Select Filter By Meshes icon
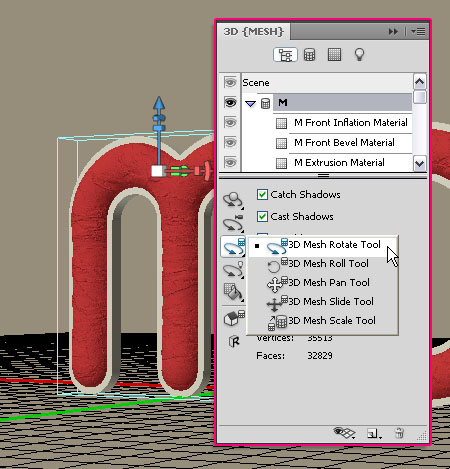 (309, 55)
